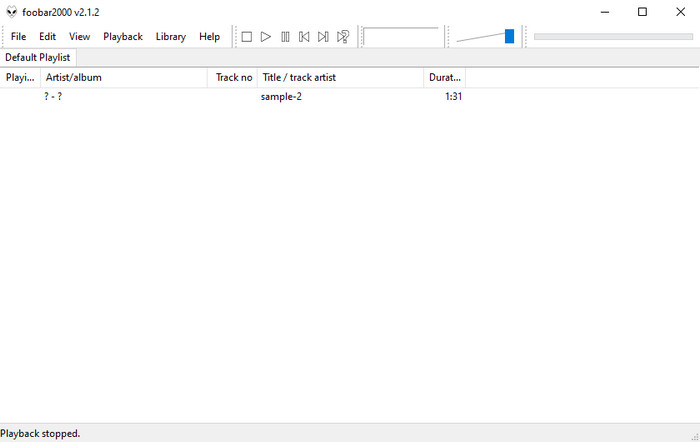The width and height of the screenshot is (700, 442).
Task: Click the Playing column header
Action: click(x=20, y=78)
